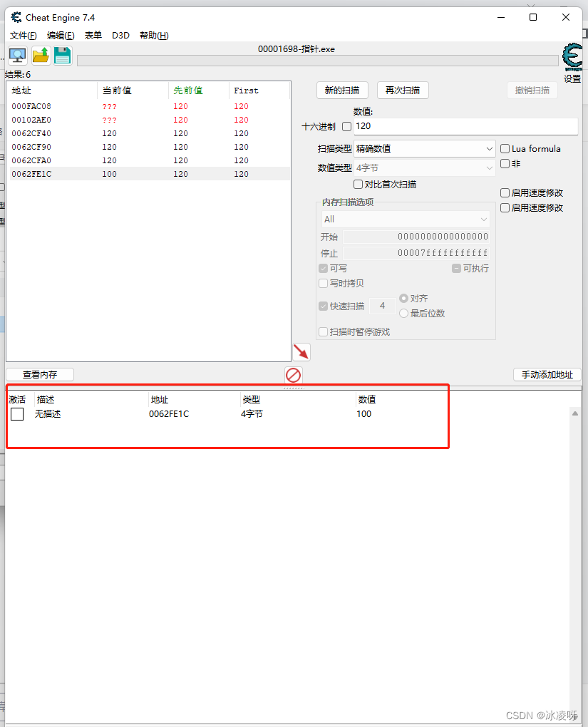This screenshot has width=588, height=727.
Task: Click the 激活 column header in address list
Action: point(18,400)
